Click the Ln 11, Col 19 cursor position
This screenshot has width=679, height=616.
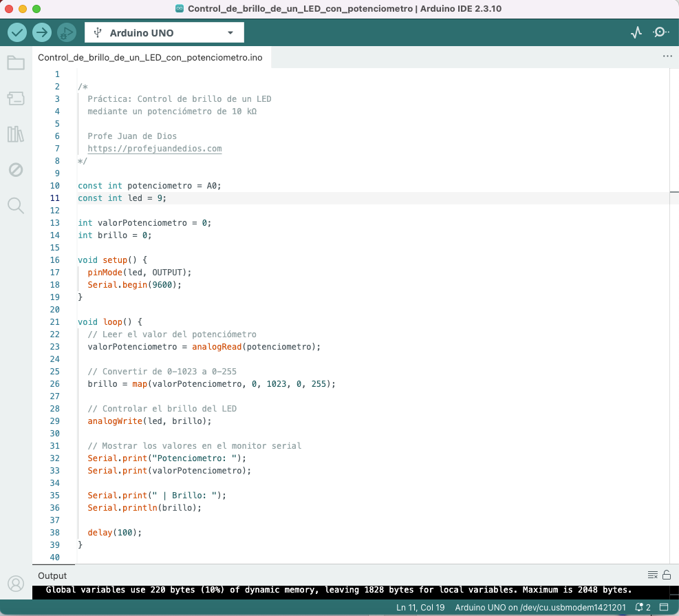point(420,607)
